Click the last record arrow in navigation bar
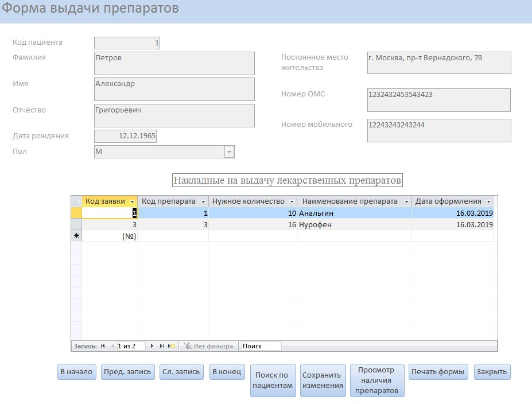 click(161, 346)
